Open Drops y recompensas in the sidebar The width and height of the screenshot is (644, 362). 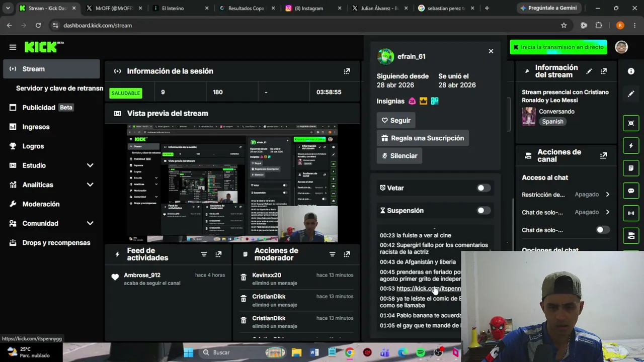(x=51, y=243)
